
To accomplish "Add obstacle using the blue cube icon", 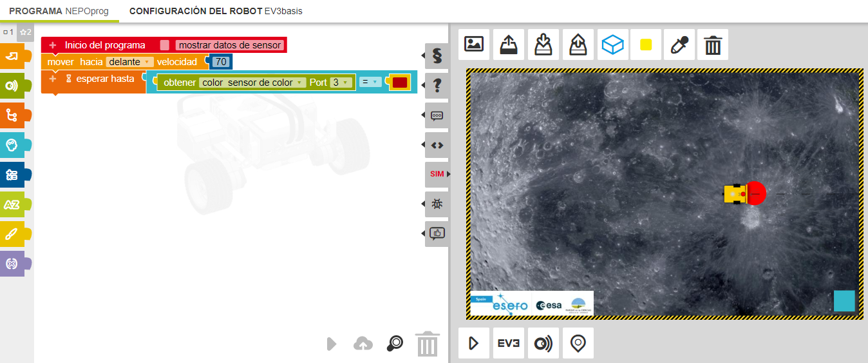I will pos(612,44).
